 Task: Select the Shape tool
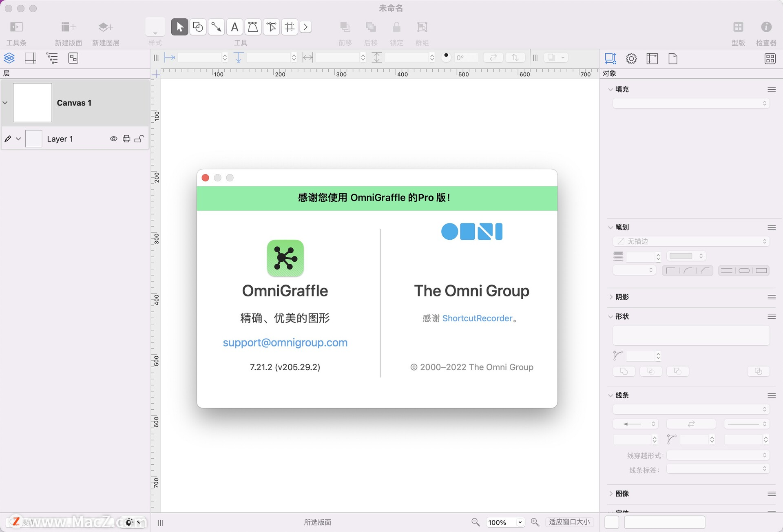click(198, 26)
